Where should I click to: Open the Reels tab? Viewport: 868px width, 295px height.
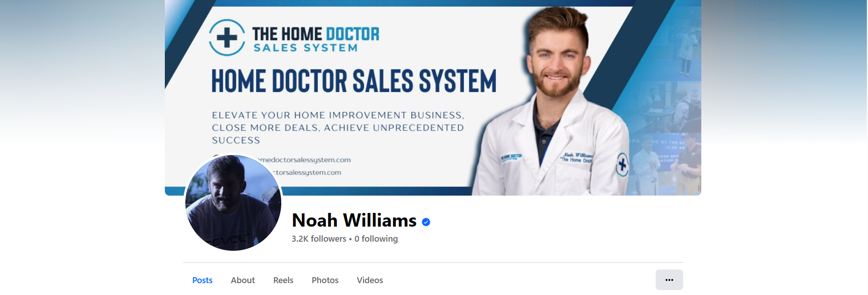(x=283, y=280)
